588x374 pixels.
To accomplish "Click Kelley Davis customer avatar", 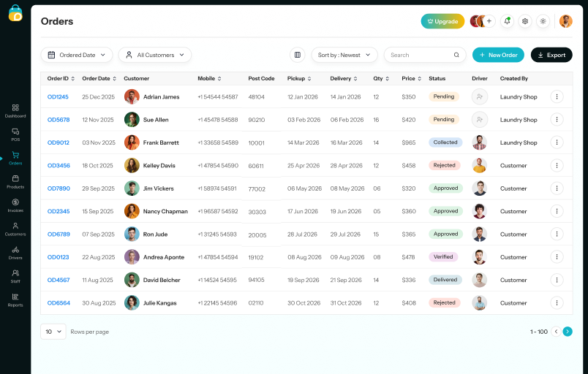I will (132, 166).
